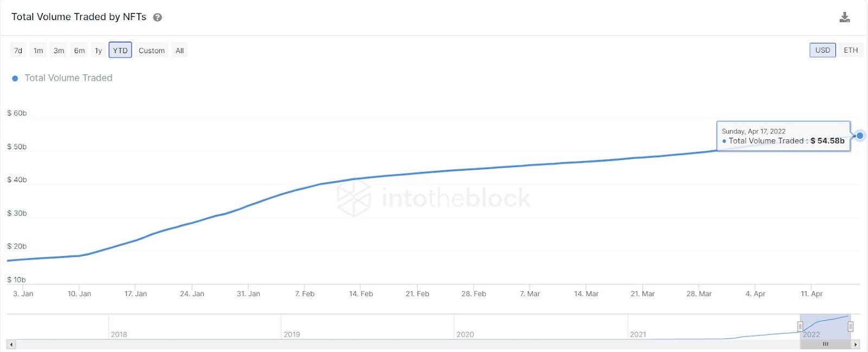Toggle the Total Volume Traded legend
Viewport: 868px width, 352px height.
click(x=62, y=78)
